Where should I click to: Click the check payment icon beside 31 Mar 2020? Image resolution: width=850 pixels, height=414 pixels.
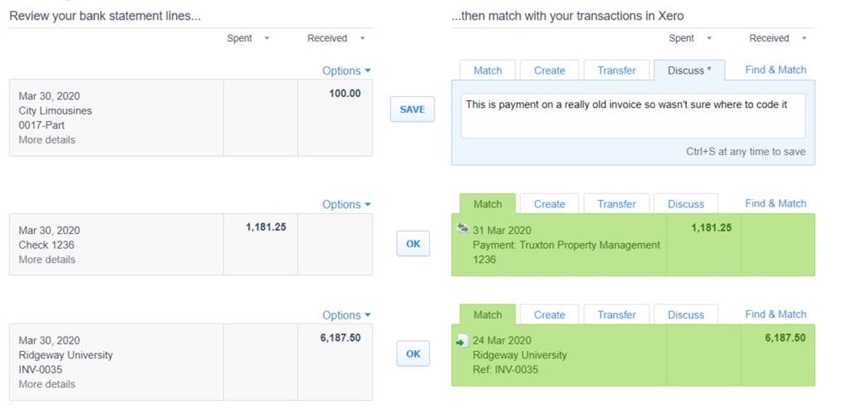(x=464, y=229)
